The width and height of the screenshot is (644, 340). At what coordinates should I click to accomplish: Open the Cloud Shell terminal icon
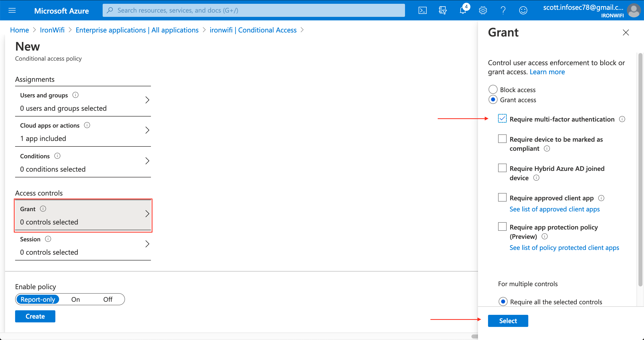pyautogui.click(x=423, y=10)
